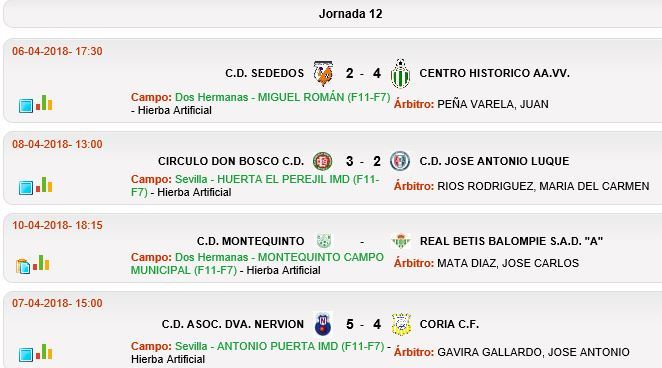Open Dos Hermanas - MIGUEL ROMÁN field link
This screenshot has height=368, width=662.
[x=282, y=97]
